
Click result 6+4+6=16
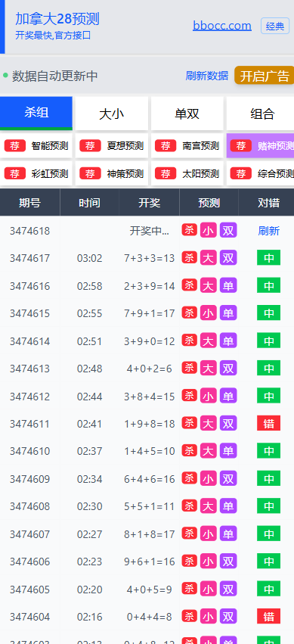point(149,479)
